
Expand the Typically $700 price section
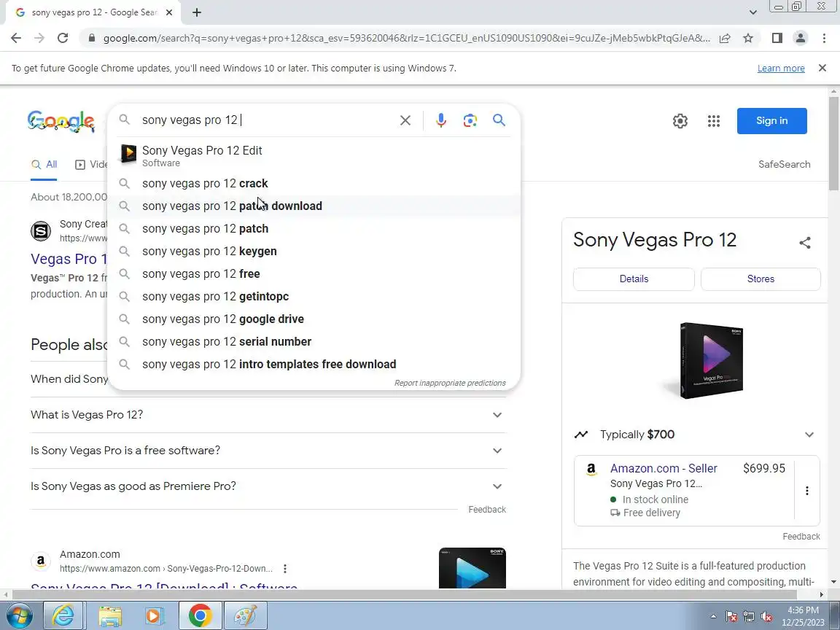pyautogui.click(x=696, y=435)
